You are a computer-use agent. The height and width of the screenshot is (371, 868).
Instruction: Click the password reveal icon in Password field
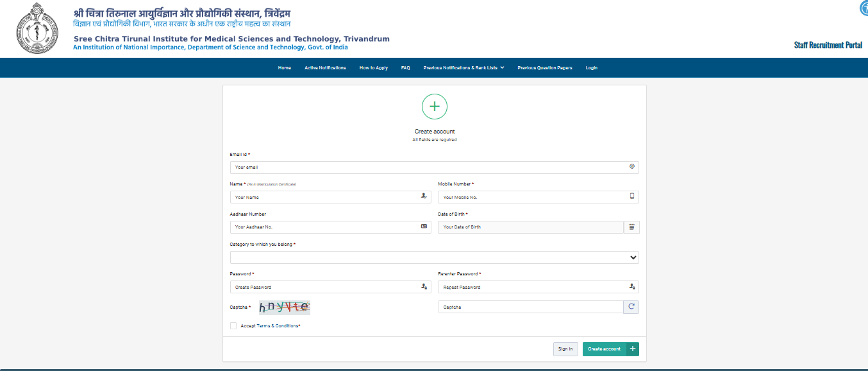pos(423,287)
